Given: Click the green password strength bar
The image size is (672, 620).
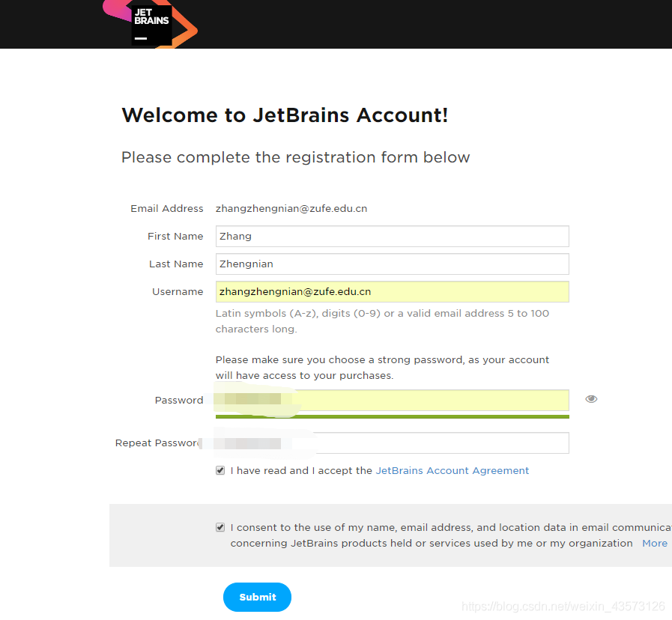Looking at the screenshot, I should (392, 416).
